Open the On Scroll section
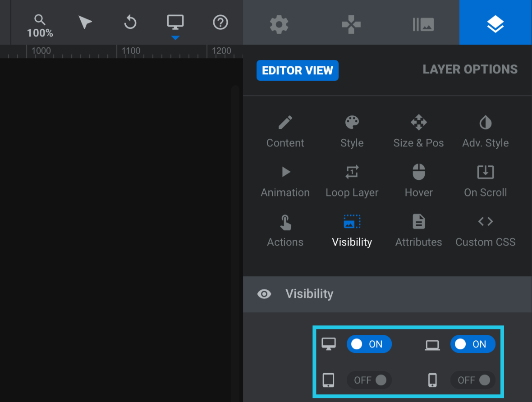Screen dimensions: 532x402 tap(485, 181)
